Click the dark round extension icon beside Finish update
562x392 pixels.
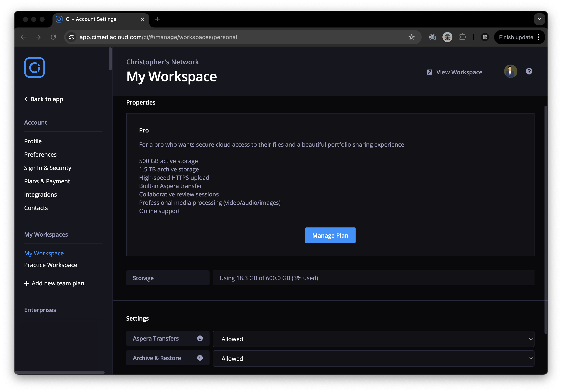[x=485, y=37]
